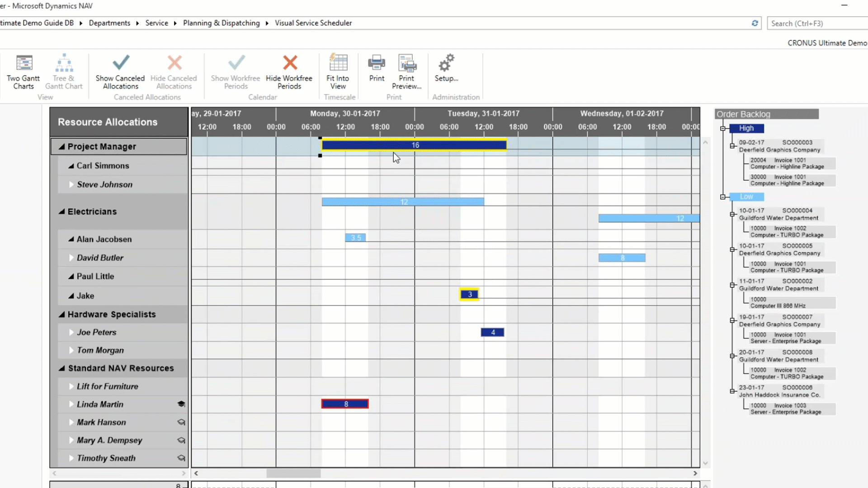Navigate to Planning & Dispatching
868x488 pixels.
tap(221, 23)
